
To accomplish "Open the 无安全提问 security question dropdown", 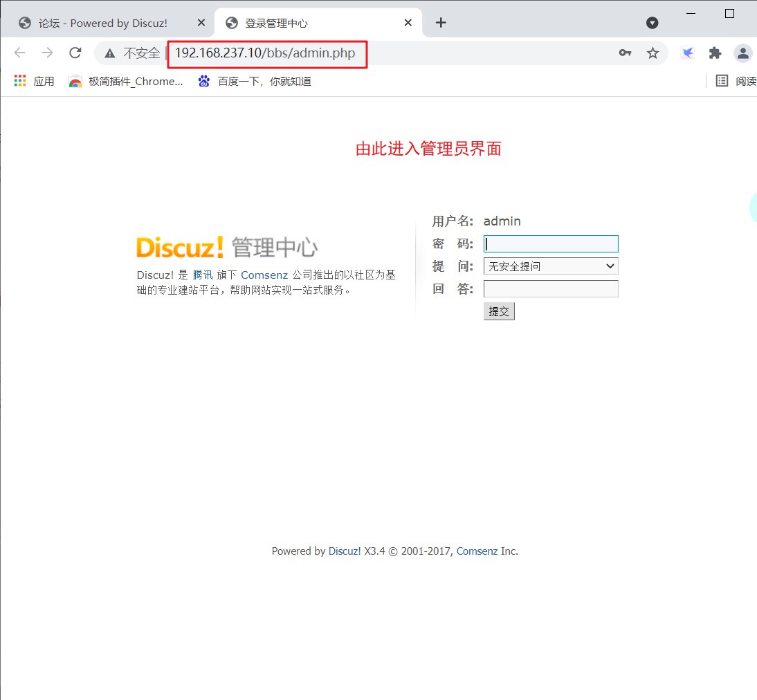I will pyautogui.click(x=551, y=266).
